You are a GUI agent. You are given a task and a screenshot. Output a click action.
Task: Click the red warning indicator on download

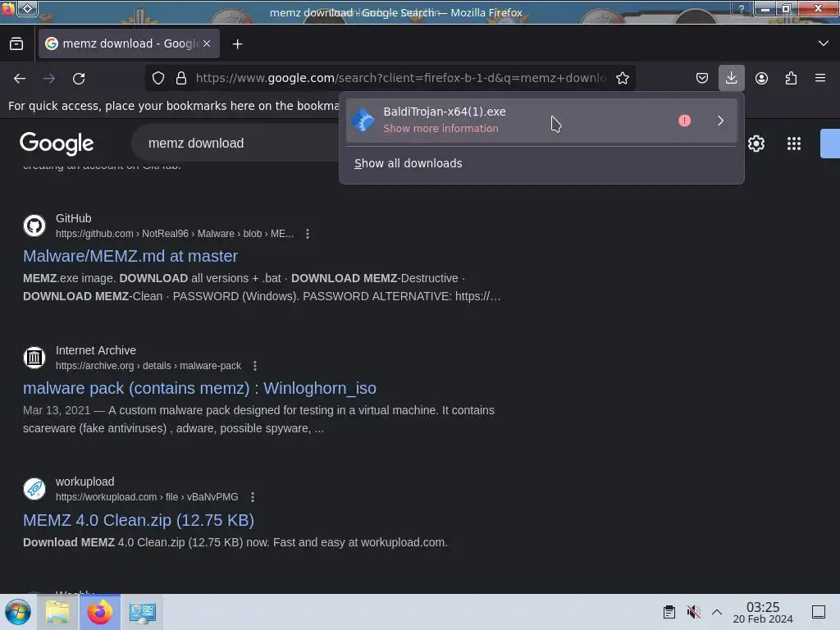click(684, 121)
